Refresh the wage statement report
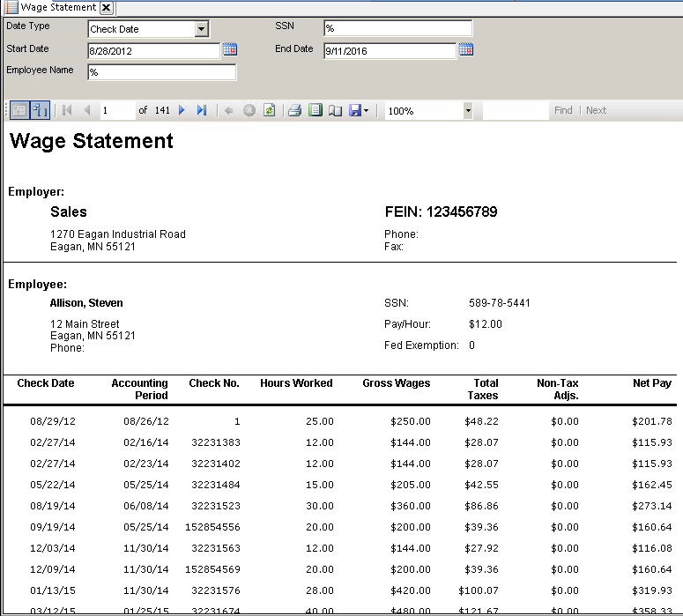 (270, 110)
